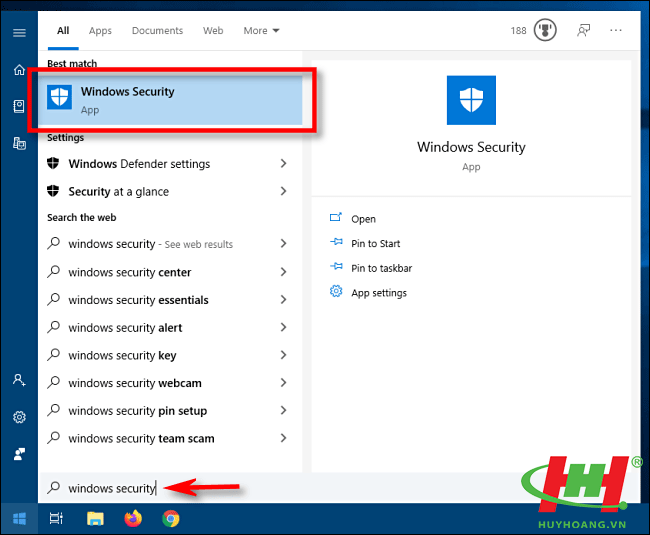Click the 188 rewards points count

coord(518,31)
